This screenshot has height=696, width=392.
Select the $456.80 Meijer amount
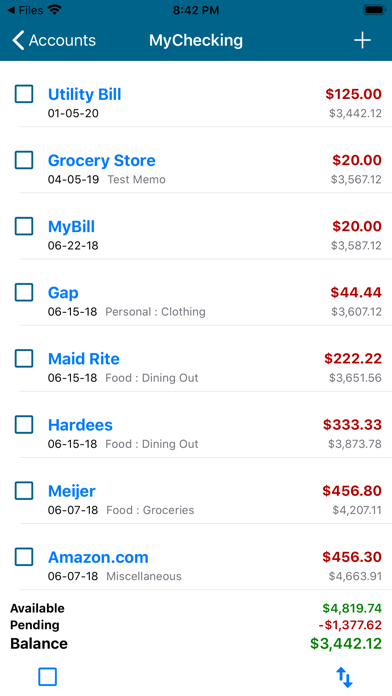coord(352,491)
